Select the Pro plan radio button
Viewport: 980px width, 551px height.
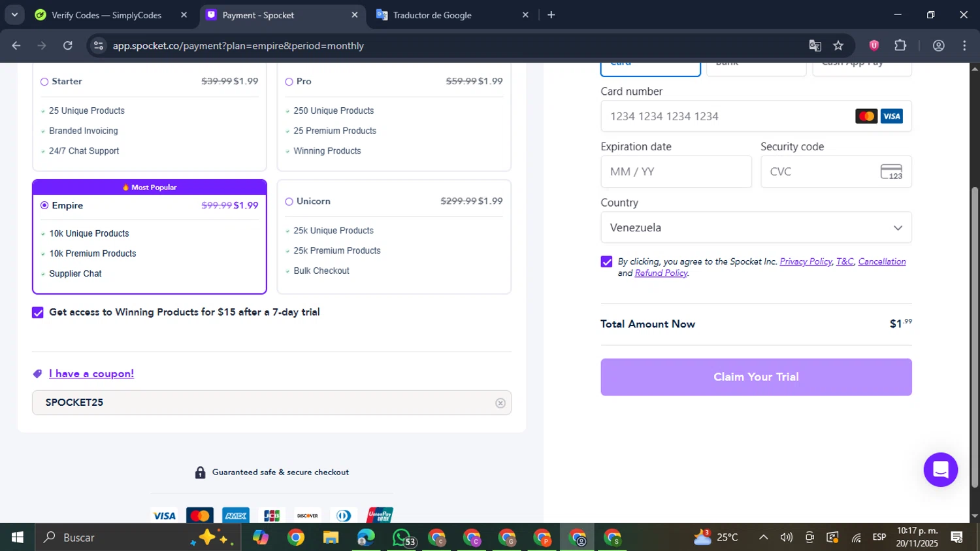[x=289, y=82]
